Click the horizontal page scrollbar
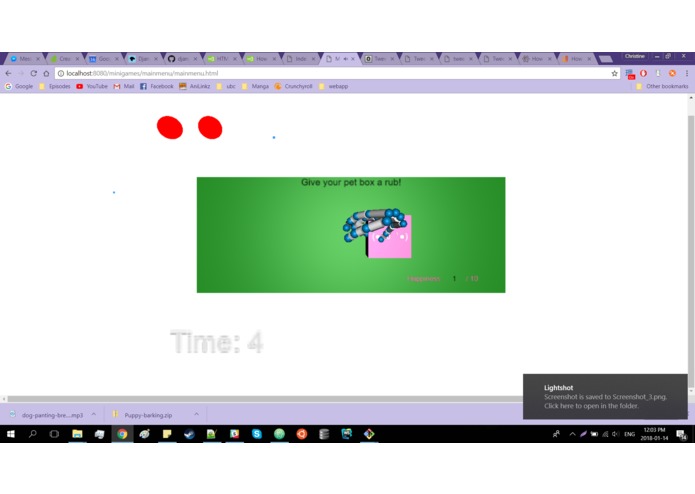This screenshot has height=494, width=695. [x=265, y=399]
